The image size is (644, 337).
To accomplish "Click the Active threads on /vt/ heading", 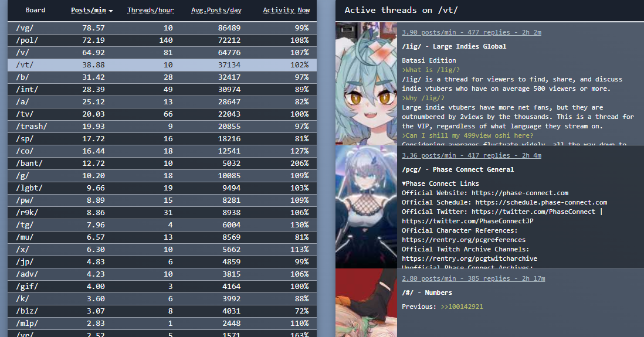I will (x=401, y=11).
